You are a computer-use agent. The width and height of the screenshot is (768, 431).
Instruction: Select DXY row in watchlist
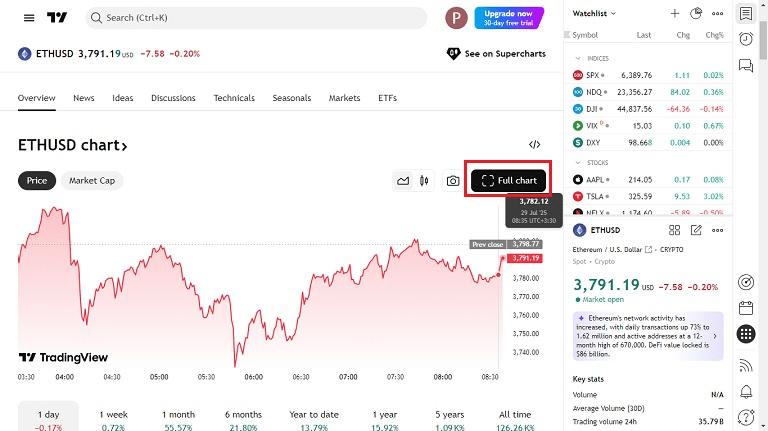coord(648,143)
